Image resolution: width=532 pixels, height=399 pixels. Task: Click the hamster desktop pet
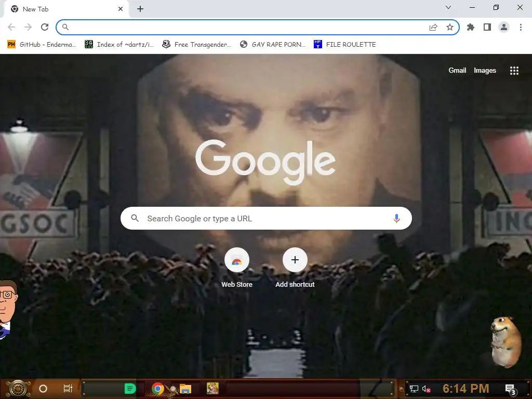[x=506, y=341]
